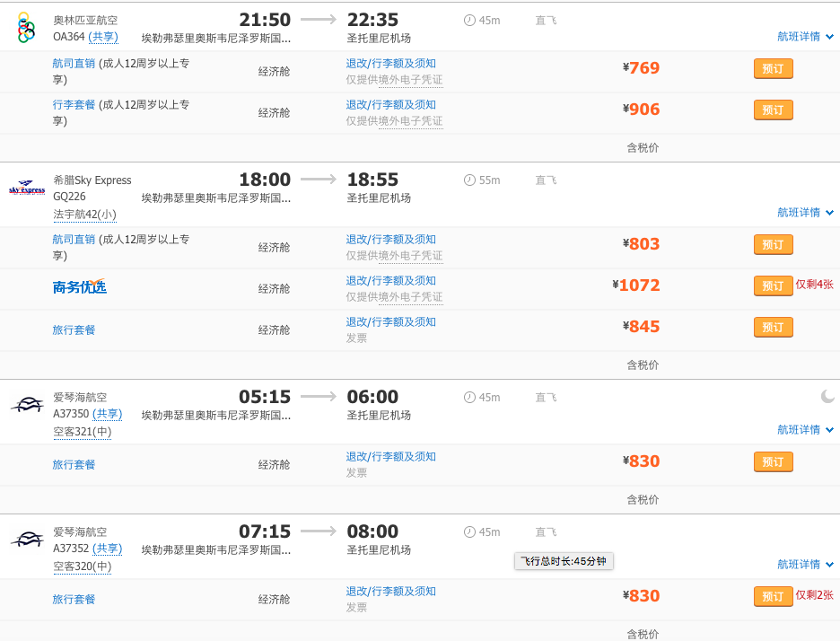Book the ¥769 fare with 预订
The image size is (840, 641).
(773, 69)
